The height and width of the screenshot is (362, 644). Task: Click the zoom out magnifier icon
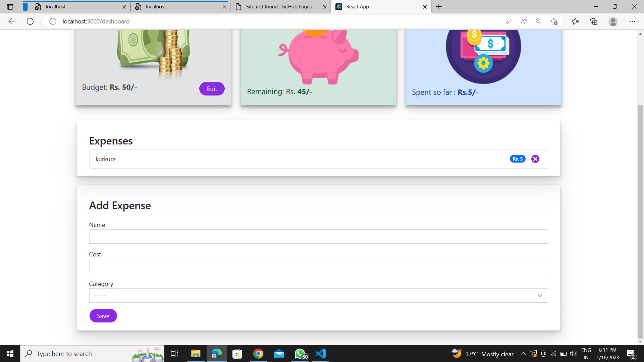coord(539,21)
